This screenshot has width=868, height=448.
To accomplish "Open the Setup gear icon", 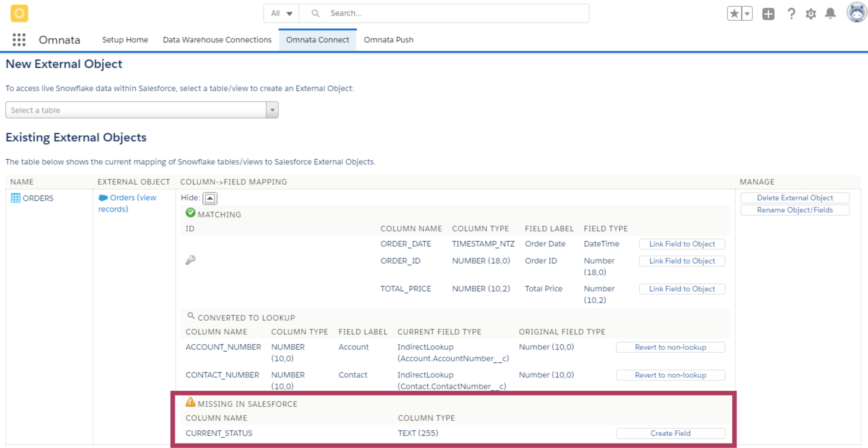I will pyautogui.click(x=811, y=14).
